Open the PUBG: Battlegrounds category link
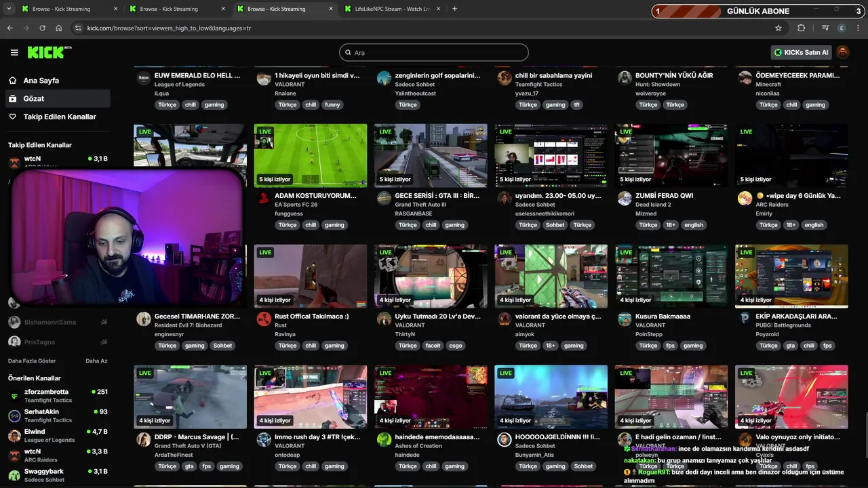The image size is (868, 488). 783,325
